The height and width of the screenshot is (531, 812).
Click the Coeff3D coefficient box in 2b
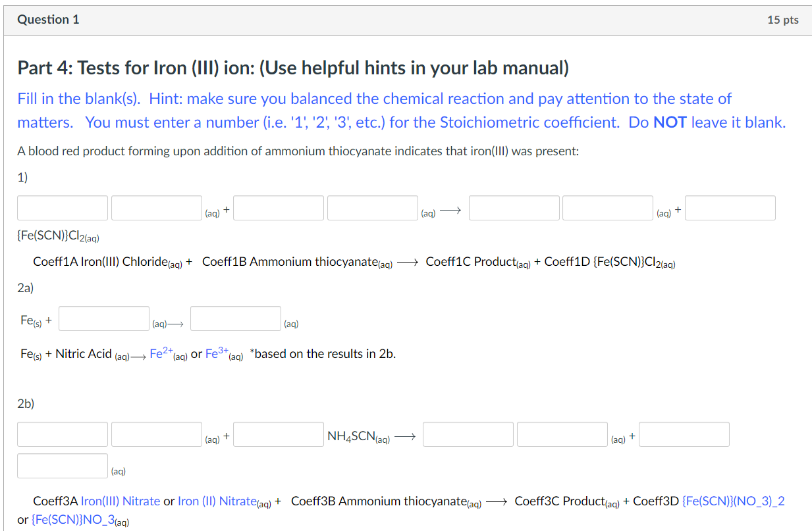(684, 434)
